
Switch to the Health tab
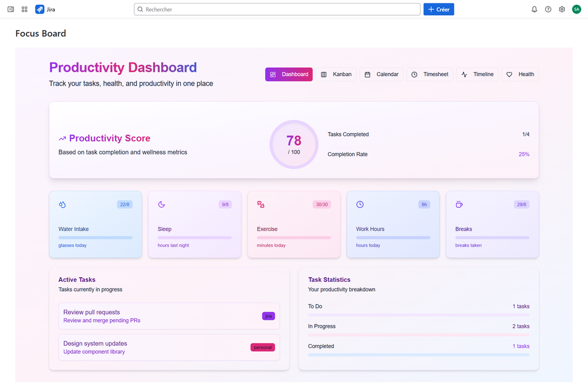point(520,74)
